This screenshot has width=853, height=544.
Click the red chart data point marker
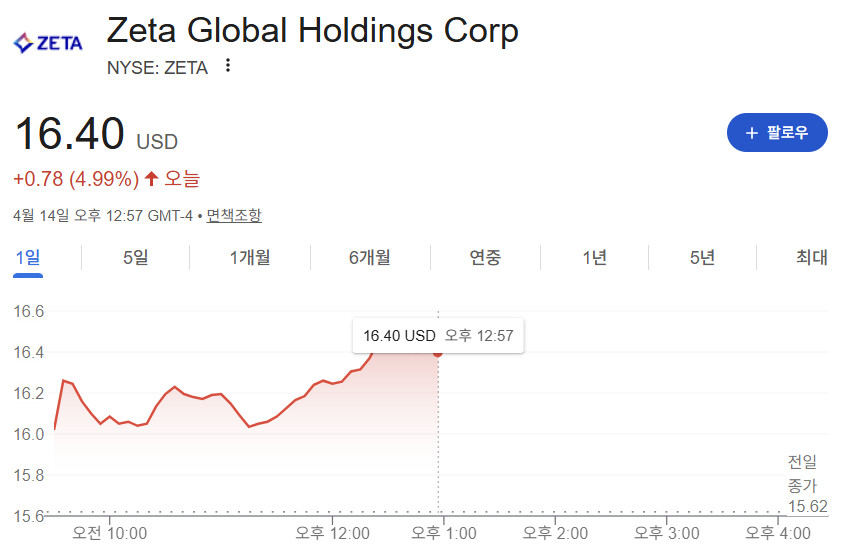(x=438, y=352)
